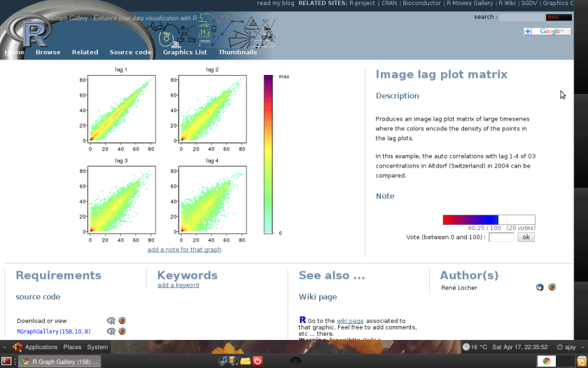Select the lag 1 plot in the graph
This screenshot has height=368, width=588.
(122, 110)
